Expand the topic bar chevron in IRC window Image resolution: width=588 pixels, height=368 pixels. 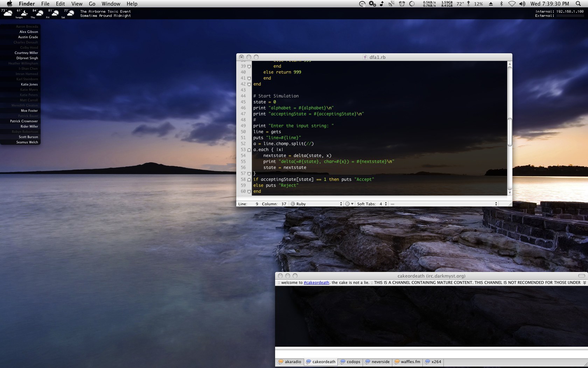584,282
